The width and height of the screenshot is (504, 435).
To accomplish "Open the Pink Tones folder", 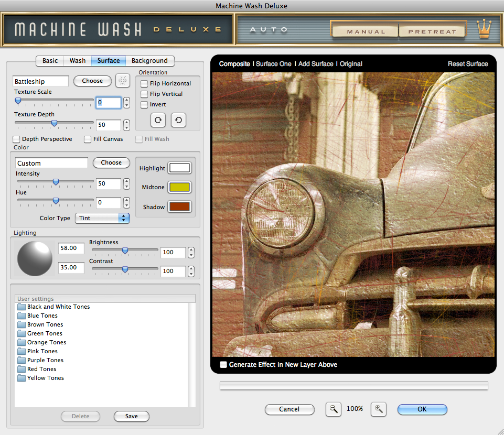I will [37, 351].
